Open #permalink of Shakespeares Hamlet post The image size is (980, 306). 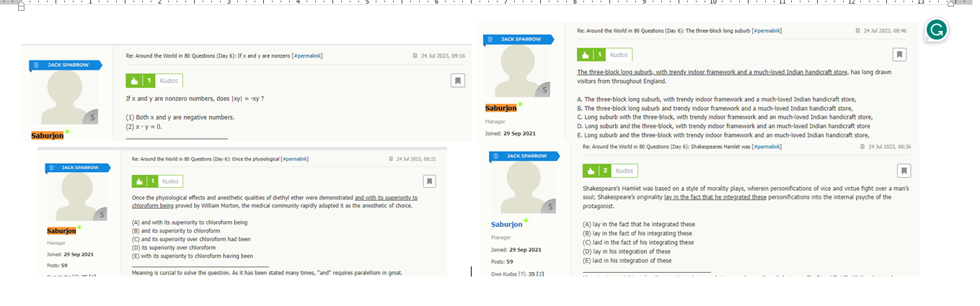click(766, 147)
